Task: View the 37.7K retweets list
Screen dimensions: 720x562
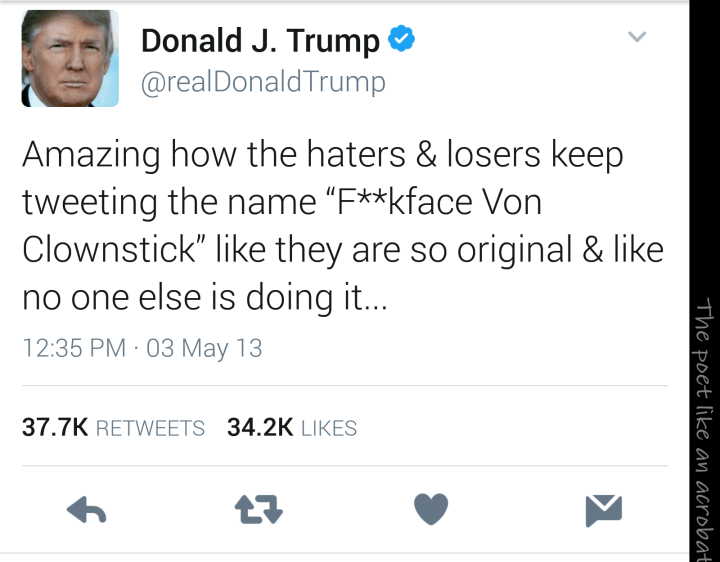Action: click(x=113, y=428)
